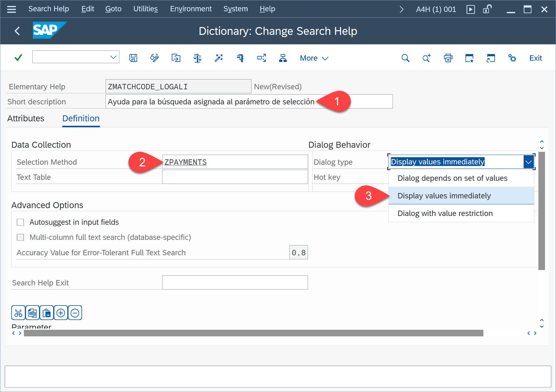Click the Activate magic wand icon

(x=219, y=58)
